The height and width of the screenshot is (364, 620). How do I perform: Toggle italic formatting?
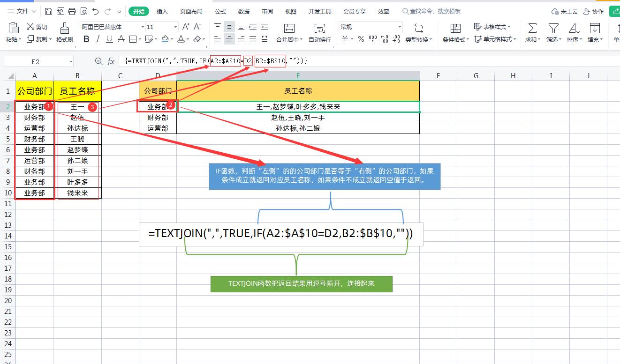click(98, 39)
